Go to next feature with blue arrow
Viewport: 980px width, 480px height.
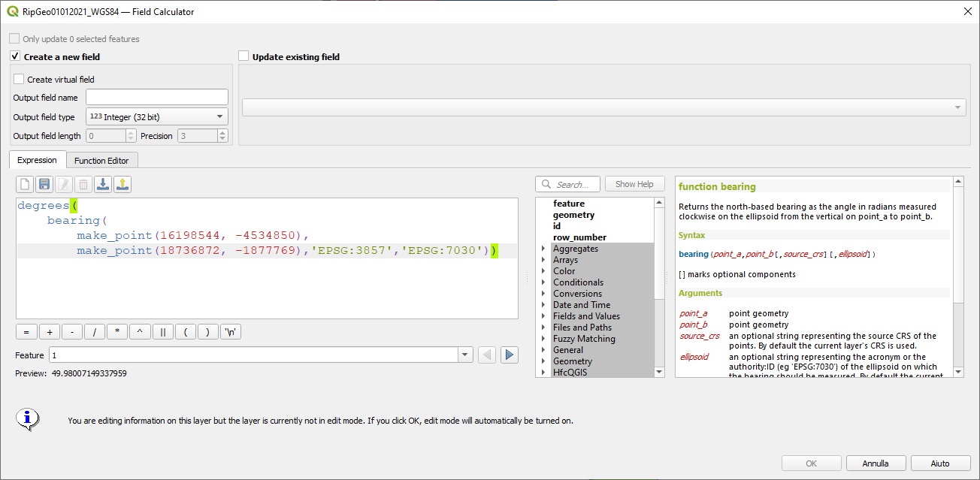click(510, 355)
